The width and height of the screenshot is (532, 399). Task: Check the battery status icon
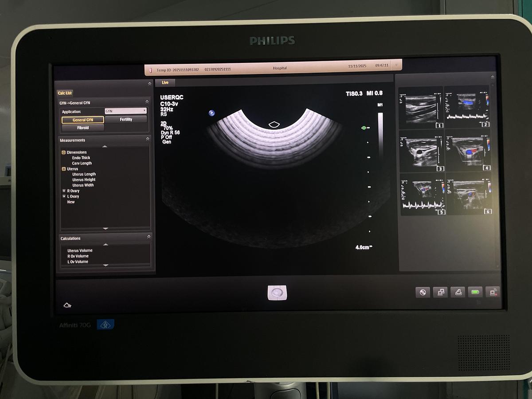pos(475,292)
